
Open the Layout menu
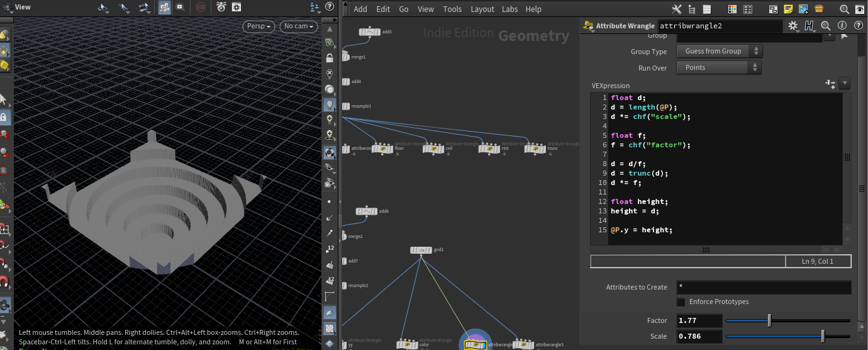pyautogui.click(x=482, y=9)
